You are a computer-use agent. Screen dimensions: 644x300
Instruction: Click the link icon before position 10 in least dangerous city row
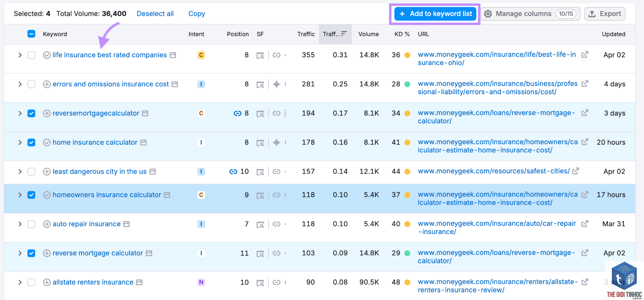pyautogui.click(x=233, y=172)
